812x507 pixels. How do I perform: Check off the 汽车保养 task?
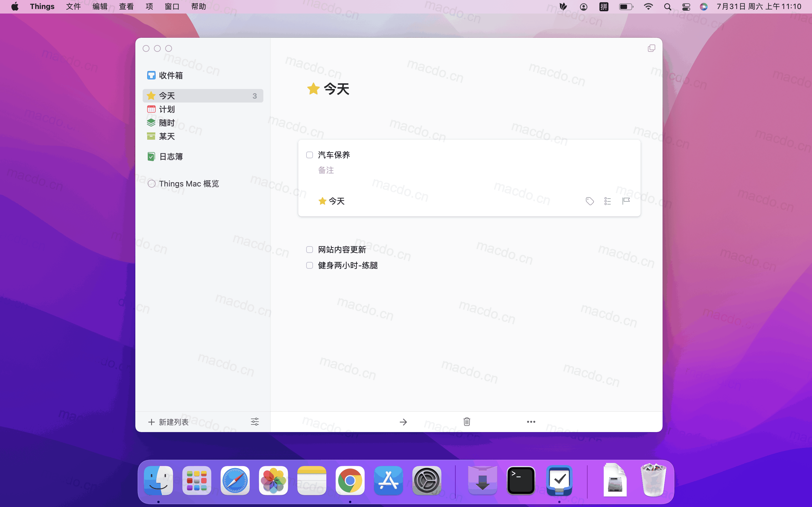pyautogui.click(x=309, y=155)
